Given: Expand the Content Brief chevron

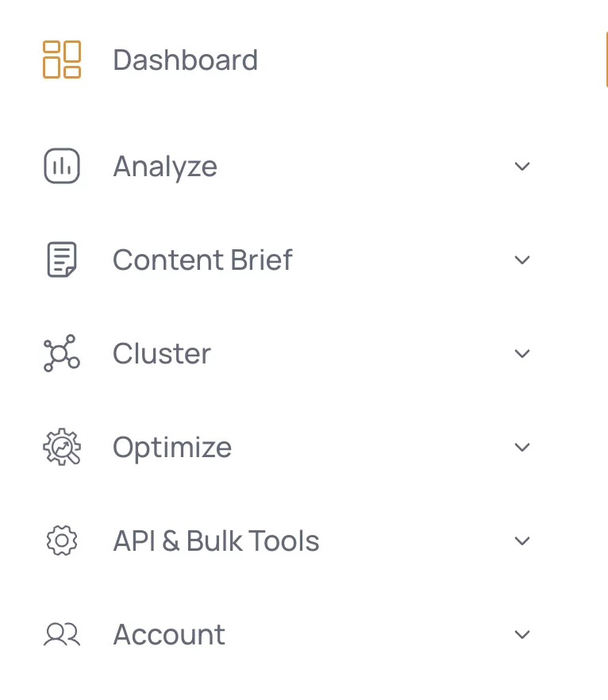Looking at the screenshot, I should point(521,260).
